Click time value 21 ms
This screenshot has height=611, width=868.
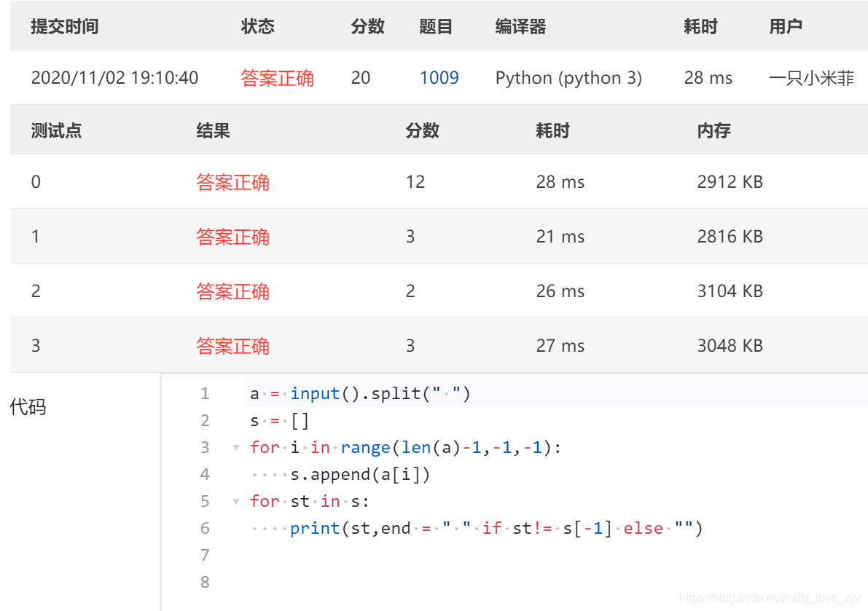coord(560,237)
